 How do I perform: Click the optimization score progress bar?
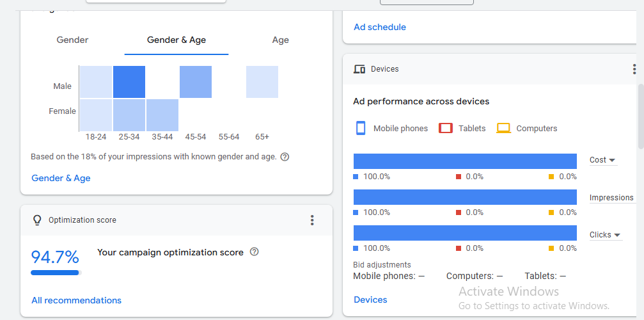(56, 273)
